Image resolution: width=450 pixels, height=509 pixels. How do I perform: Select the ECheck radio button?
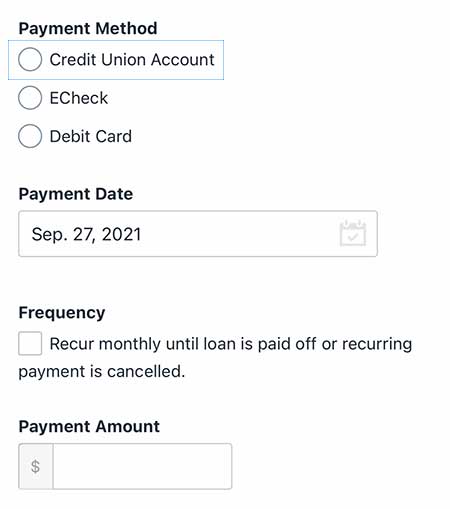[30, 98]
